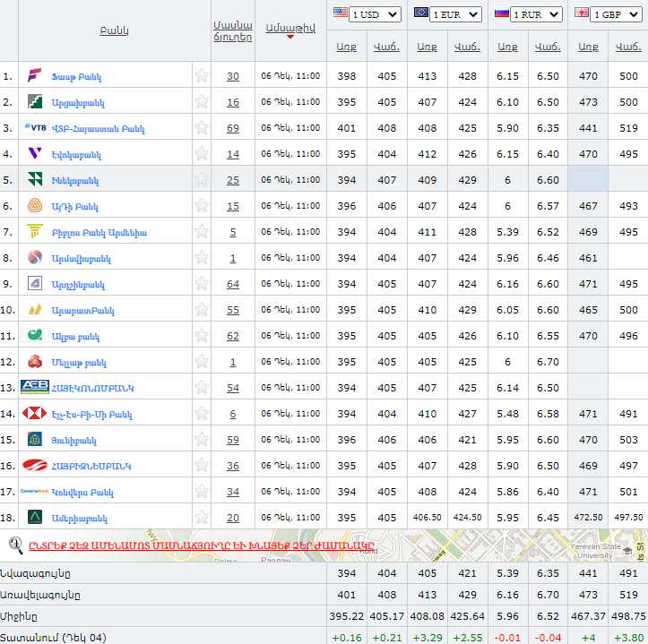Open the bank name link in row 13
Screen dimensions: 648x644
coord(92,388)
